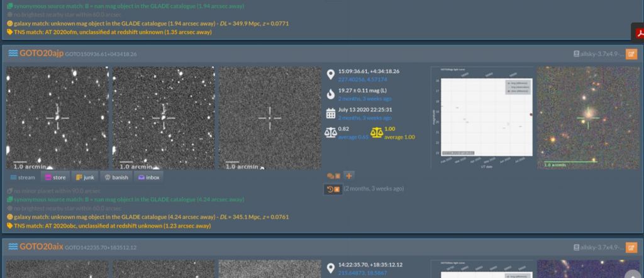The image size is (644, 278).
Task: Click the comments speech bubble icon
Action: click(333, 175)
